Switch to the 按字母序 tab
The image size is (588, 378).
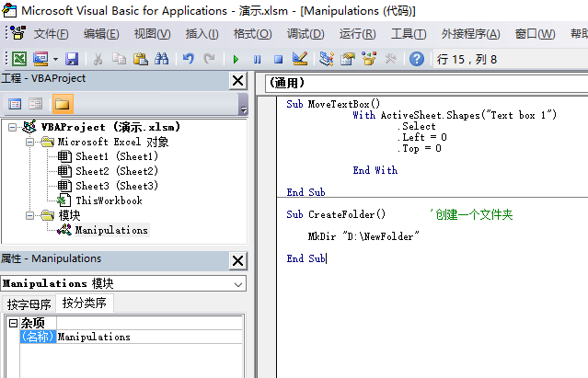click(x=29, y=304)
